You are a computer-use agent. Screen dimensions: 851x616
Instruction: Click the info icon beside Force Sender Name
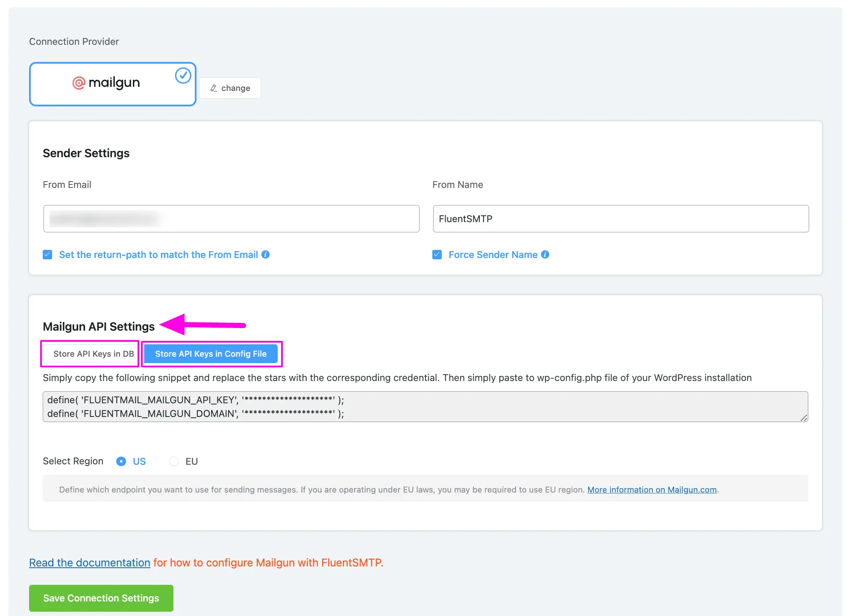click(545, 255)
